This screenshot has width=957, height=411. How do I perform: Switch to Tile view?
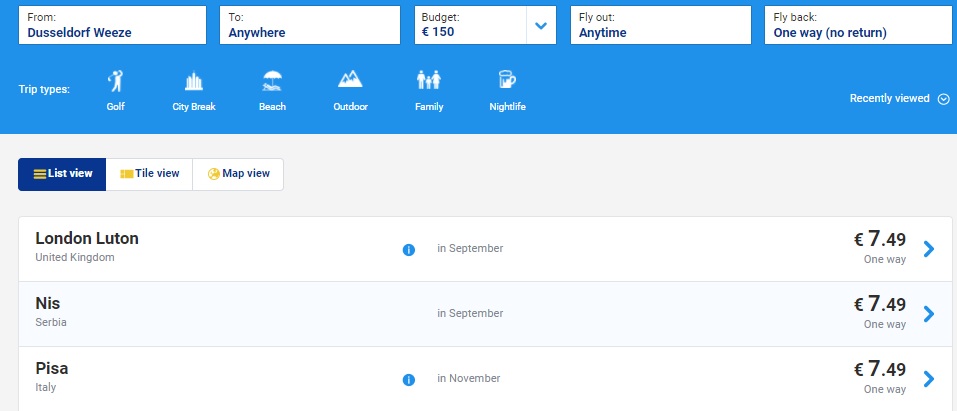tap(149, 174)
